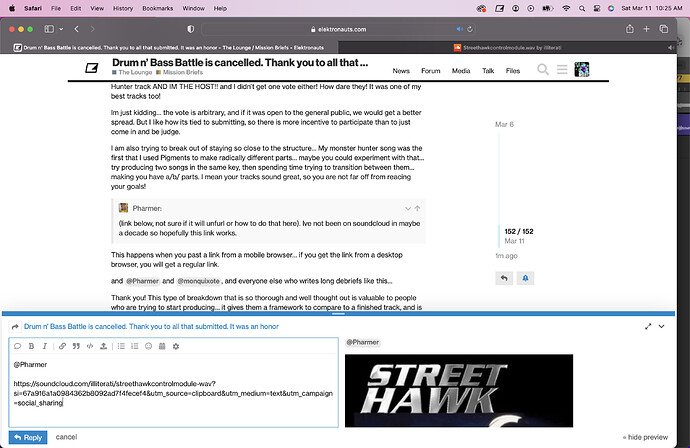Open the user avatar menu in the header
The height and width of the screenshot is (448, 690).
582,70
